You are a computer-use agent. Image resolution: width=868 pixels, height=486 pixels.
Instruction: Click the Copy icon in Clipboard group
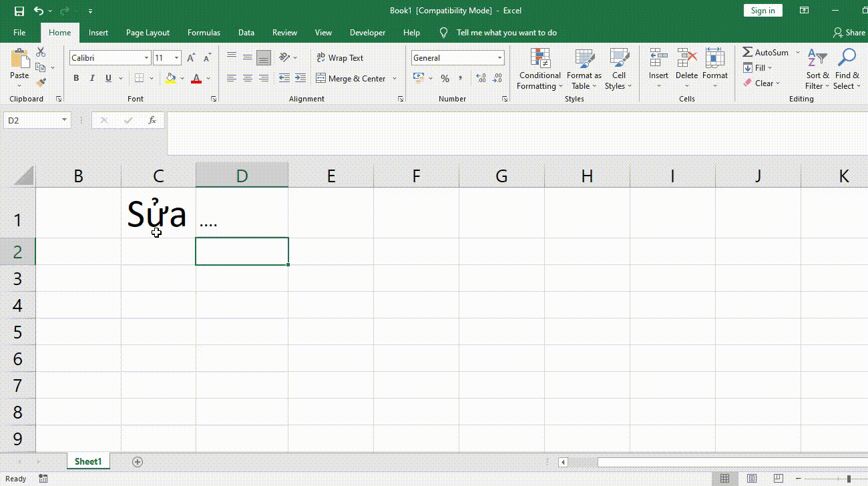[x=41, y=67]
